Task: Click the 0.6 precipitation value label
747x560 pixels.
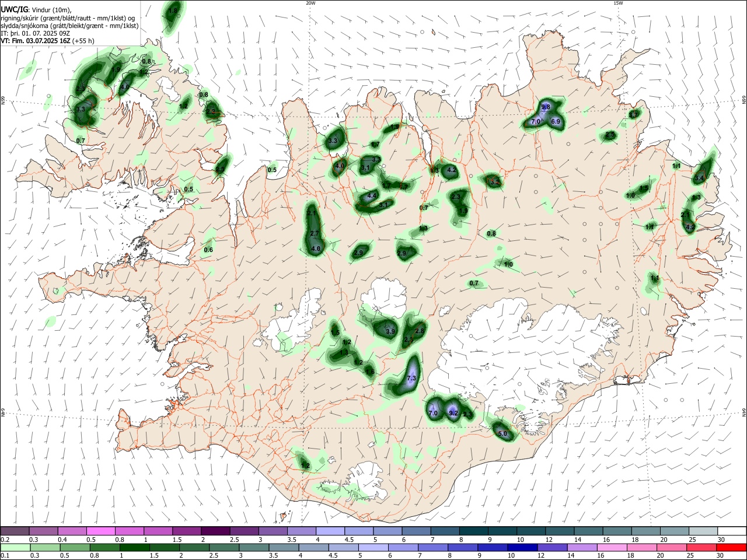Action: point(208,250)
